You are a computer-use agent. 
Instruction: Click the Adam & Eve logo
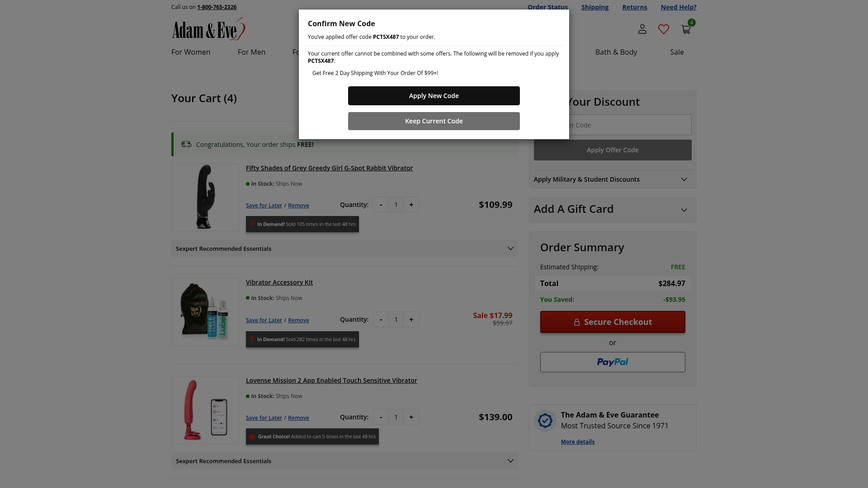point(208,29)
